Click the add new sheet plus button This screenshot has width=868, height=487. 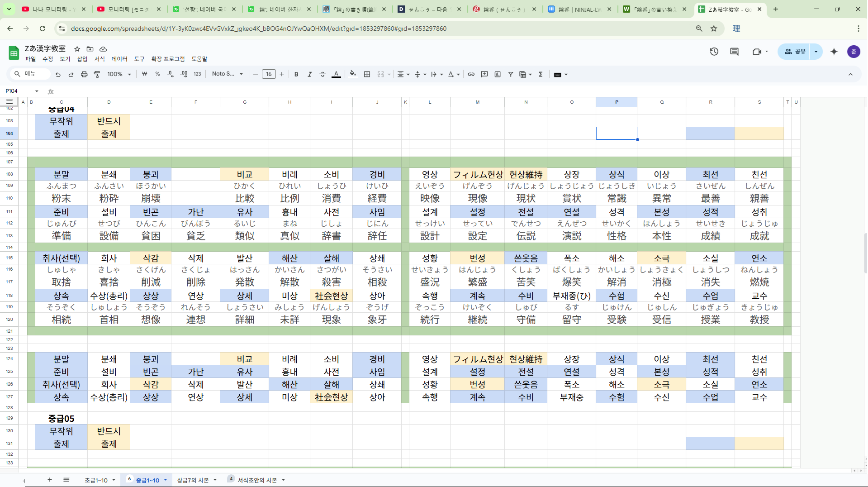pos(50,480)
